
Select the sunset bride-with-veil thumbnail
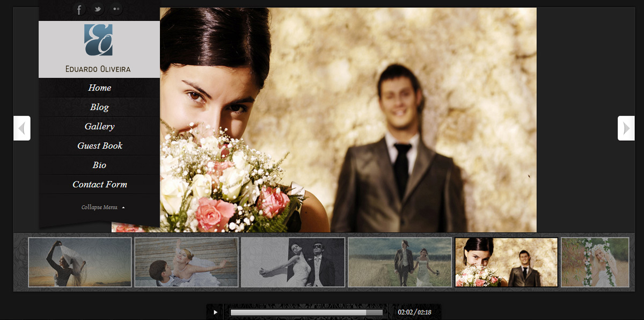click(x=78, y=263)
